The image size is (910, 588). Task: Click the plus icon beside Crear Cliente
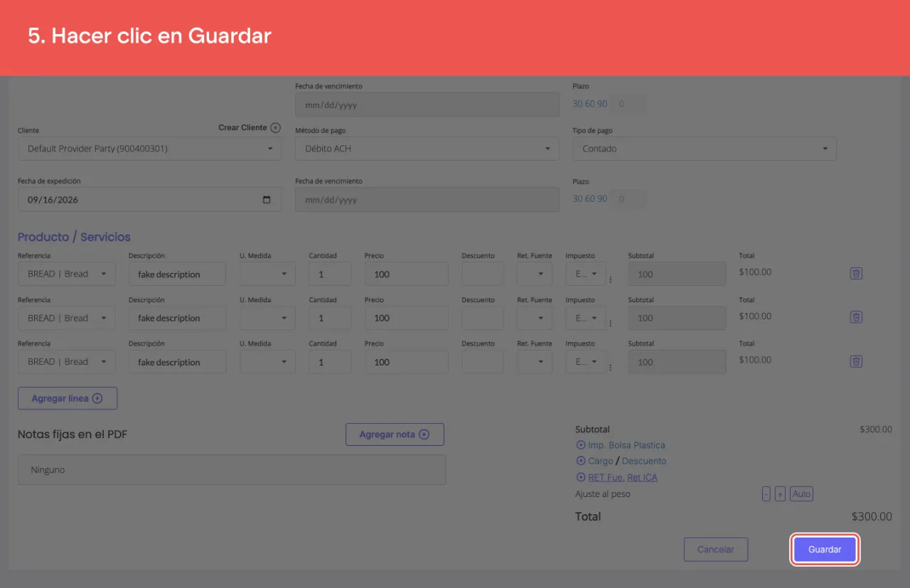pyautogui.click(x=276, y=128)
